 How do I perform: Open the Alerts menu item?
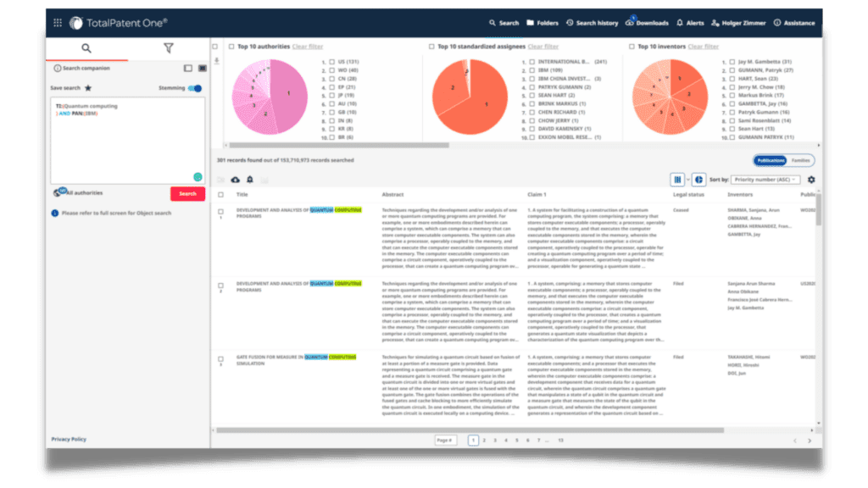pos(690,23)
